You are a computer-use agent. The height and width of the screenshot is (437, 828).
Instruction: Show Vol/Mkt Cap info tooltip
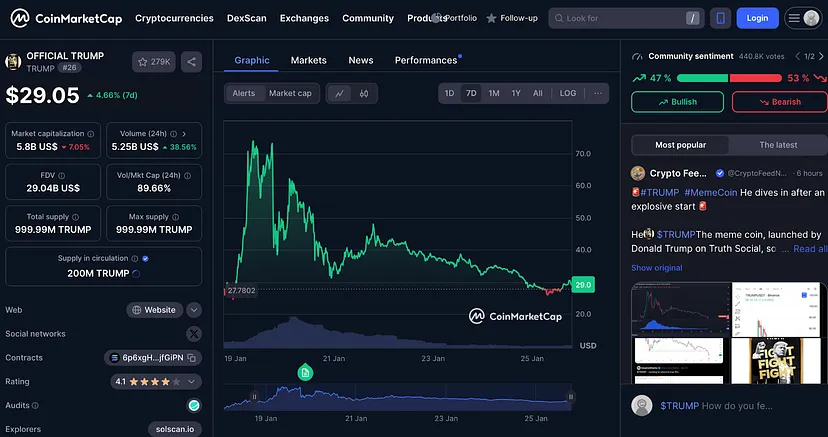187,176
